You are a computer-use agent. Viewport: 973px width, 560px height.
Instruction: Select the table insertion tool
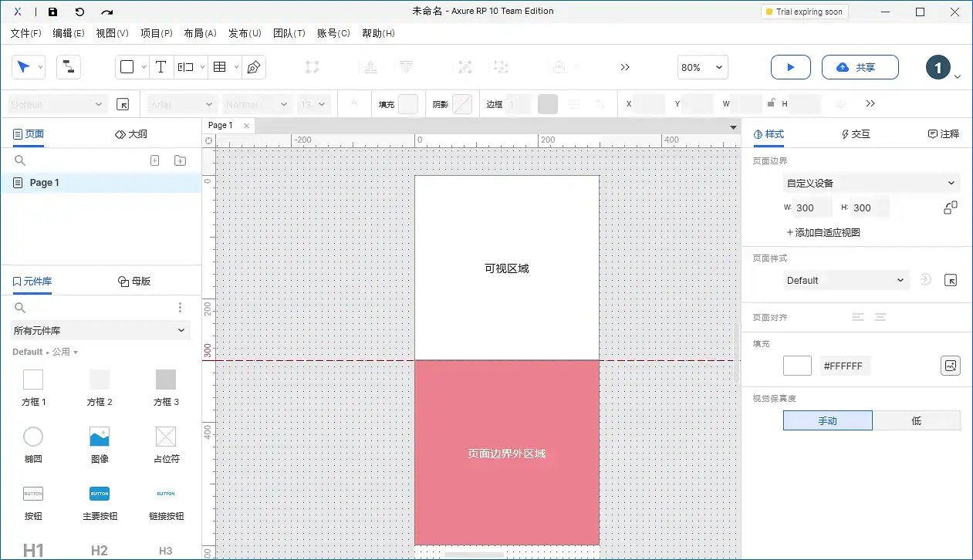[220, 67]
